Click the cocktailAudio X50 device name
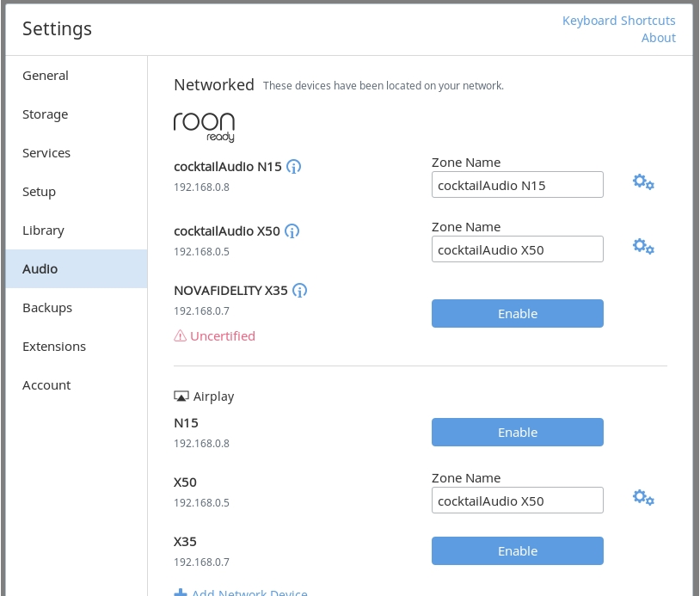 227,231
